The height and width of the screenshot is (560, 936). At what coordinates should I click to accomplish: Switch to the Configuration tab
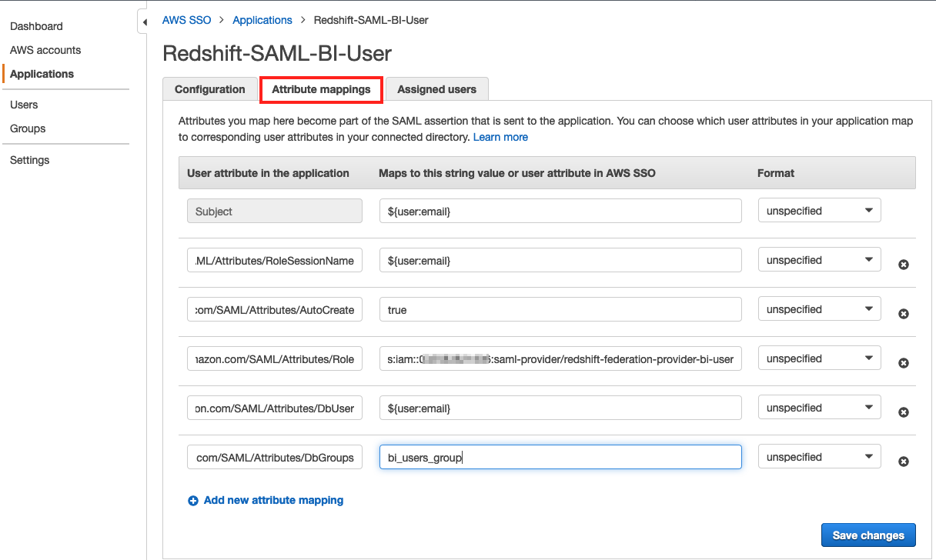click(210, 89)
